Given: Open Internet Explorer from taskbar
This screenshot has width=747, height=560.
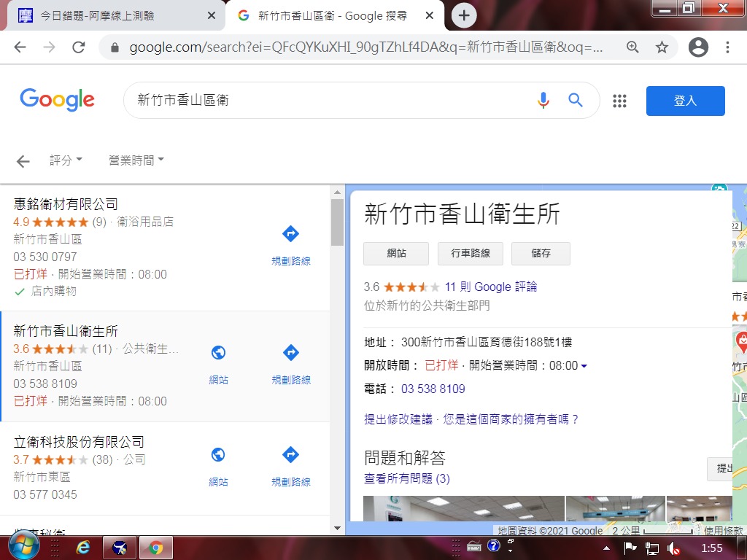Looking at the screenshot, I should (82, 547).
